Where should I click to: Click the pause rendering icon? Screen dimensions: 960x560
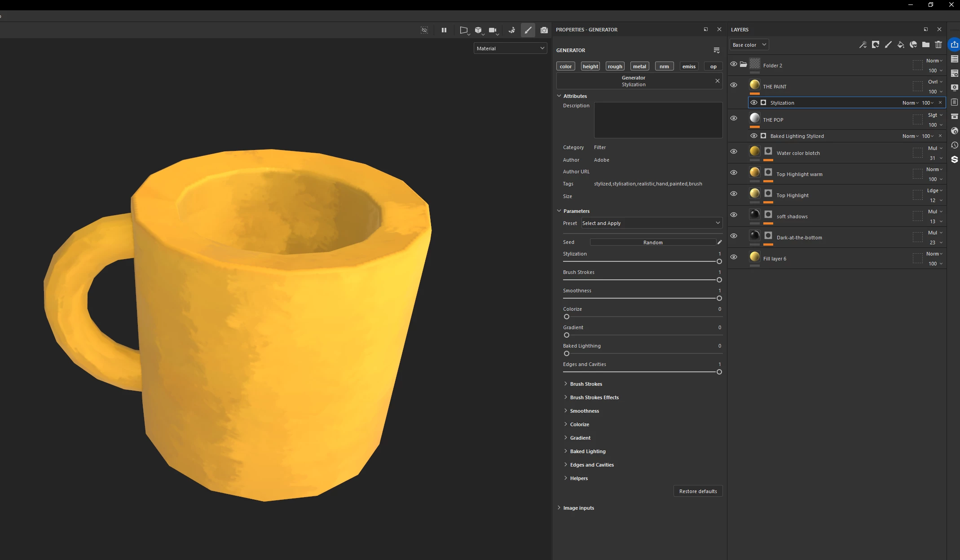point(444,30)
